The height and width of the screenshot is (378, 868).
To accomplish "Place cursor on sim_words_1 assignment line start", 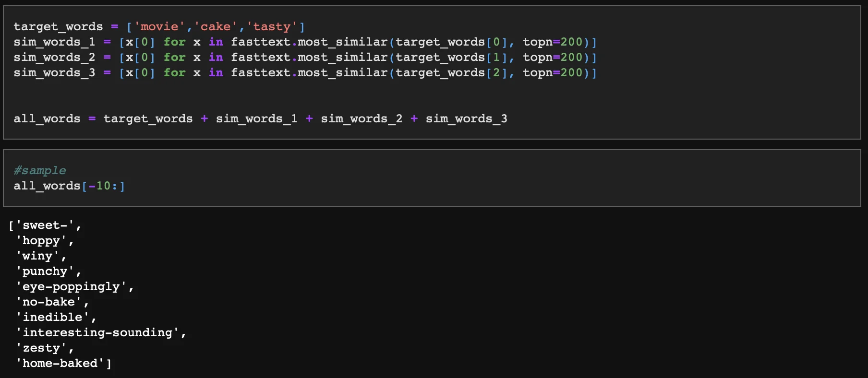I will pos(14,42).
